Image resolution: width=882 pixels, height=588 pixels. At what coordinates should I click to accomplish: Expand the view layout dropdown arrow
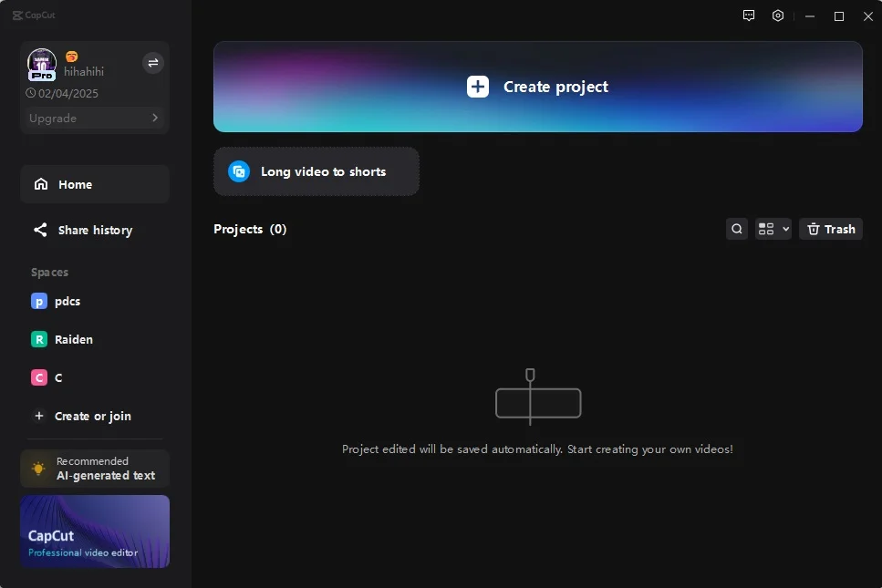786,229
